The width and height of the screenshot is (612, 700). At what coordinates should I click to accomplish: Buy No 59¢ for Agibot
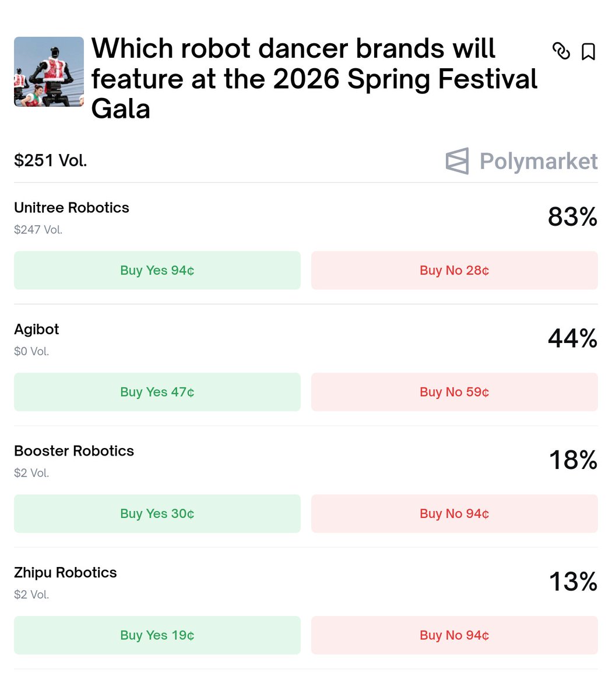point(455,392)
